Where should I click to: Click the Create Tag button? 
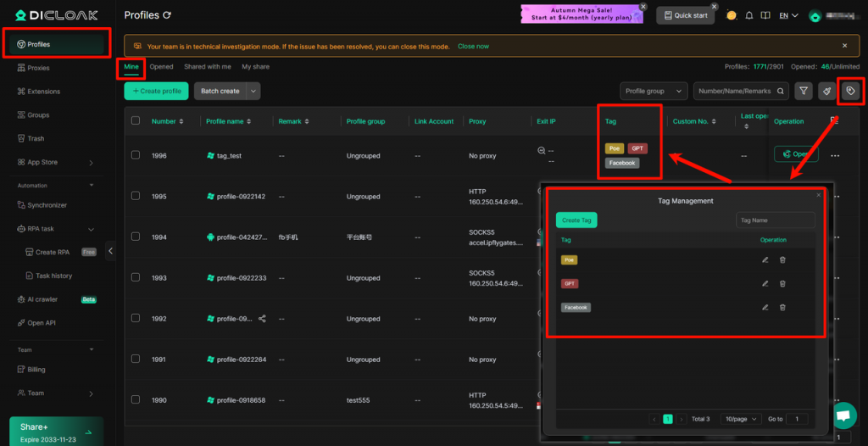tap(576, 220)
